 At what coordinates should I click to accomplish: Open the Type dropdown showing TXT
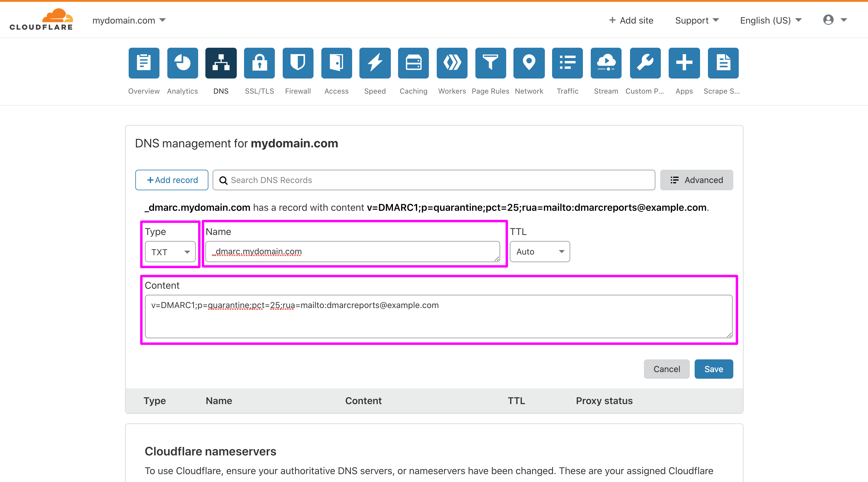170,252
